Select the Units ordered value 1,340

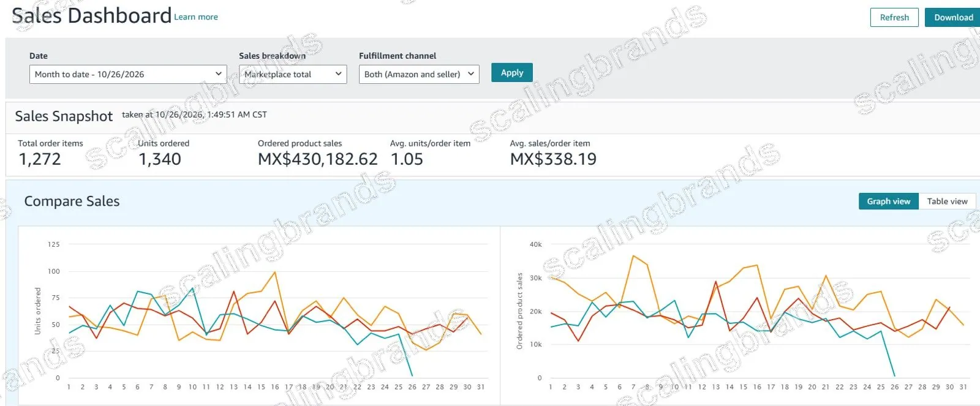[x=160, y=159]
